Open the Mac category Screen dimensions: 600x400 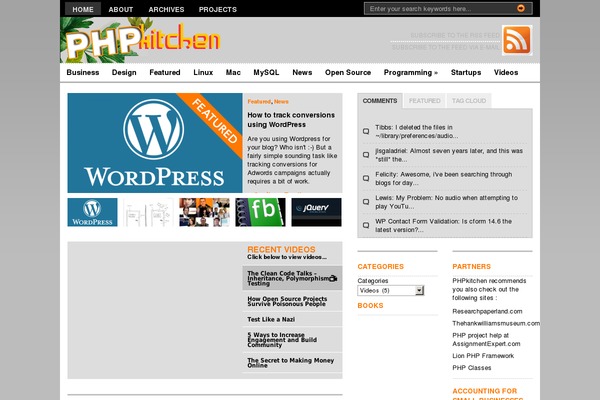coord(233,72)
